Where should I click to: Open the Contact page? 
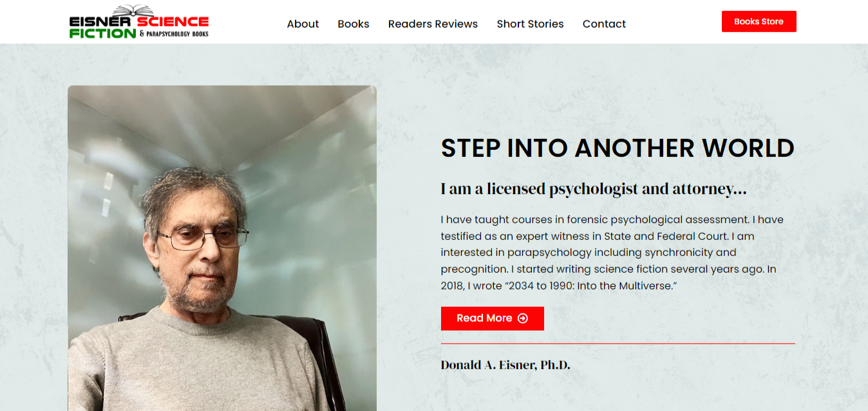click(x=604, y=24)
